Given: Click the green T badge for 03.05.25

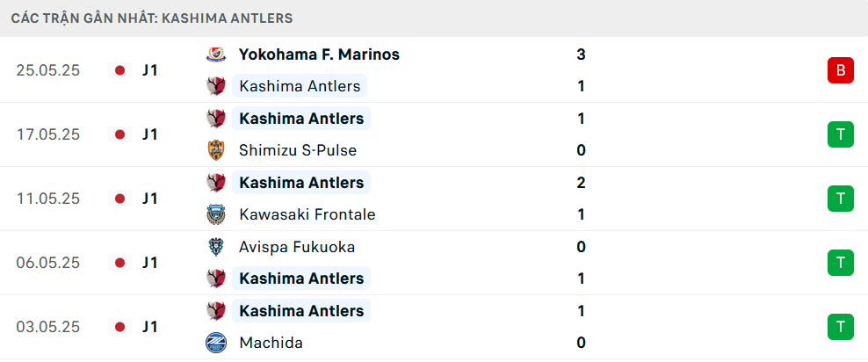Looking at the screenshot, I should click(x=841, y=327).
